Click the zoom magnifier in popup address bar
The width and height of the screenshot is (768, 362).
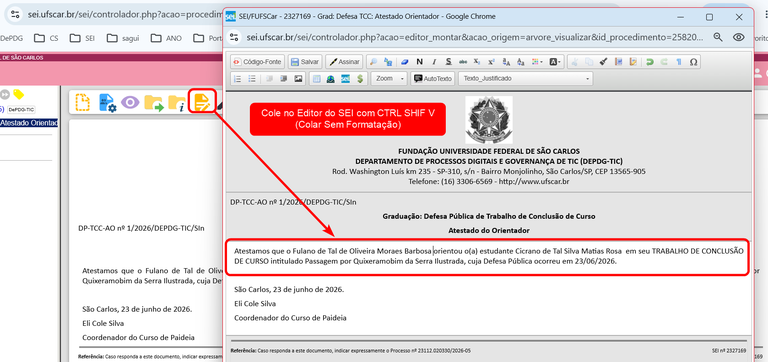(718, 37)
